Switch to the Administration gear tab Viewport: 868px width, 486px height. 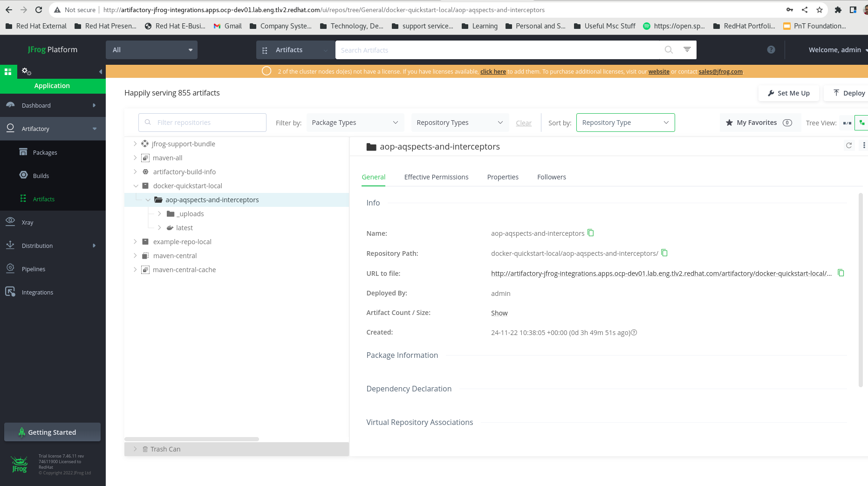26,71
